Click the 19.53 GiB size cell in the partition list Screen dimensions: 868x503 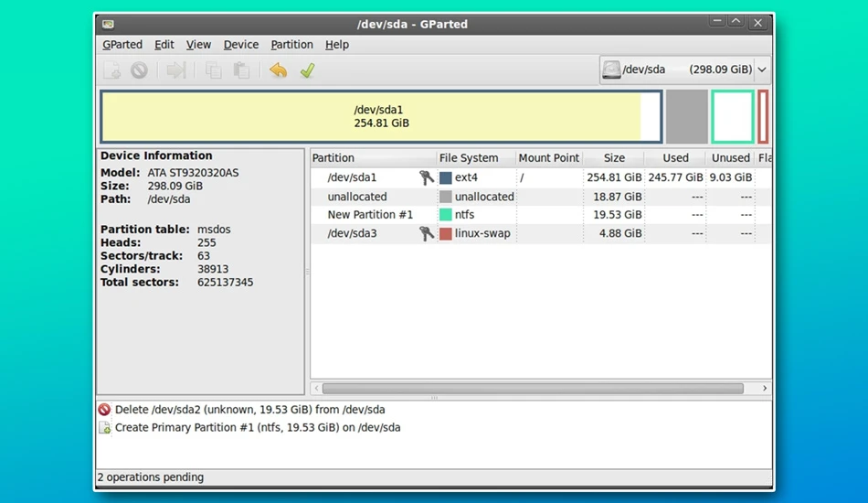(618, 214)
